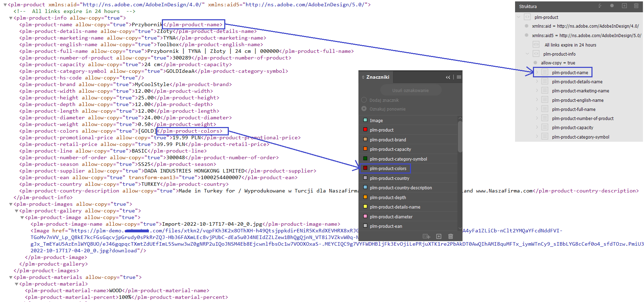Collapse the root plm-product XML node triangle
644x302 pixels.
pyautogui.click(x=5, y=5)
